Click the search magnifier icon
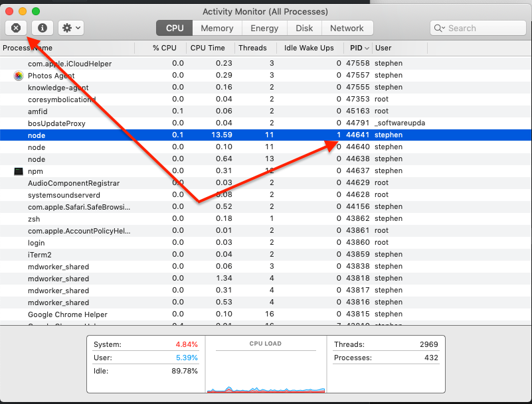The image size is (532, 404). pyautogui.click(x=439, y=28)
